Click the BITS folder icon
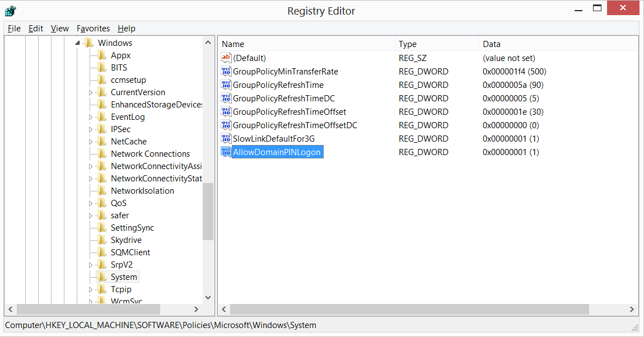Image resolution: width=644 pixels, height=337 pixels. coord(102,67)
